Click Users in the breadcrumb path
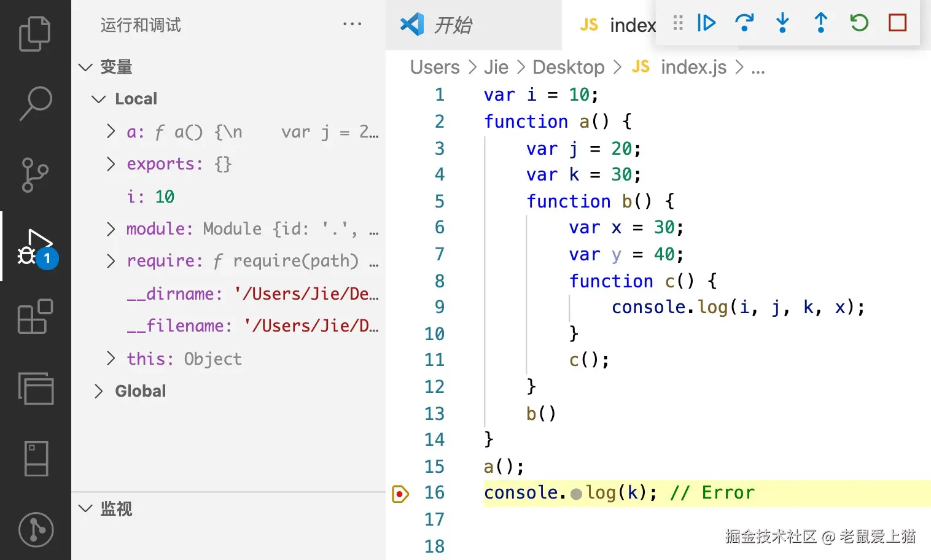The width and height of the screenshot is (931, 560). point(435,67)
